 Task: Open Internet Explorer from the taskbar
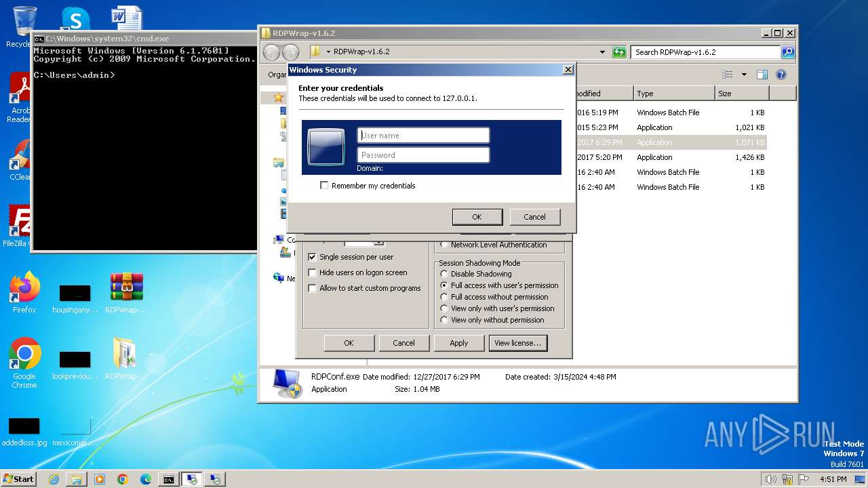click(x=54, y=479)
